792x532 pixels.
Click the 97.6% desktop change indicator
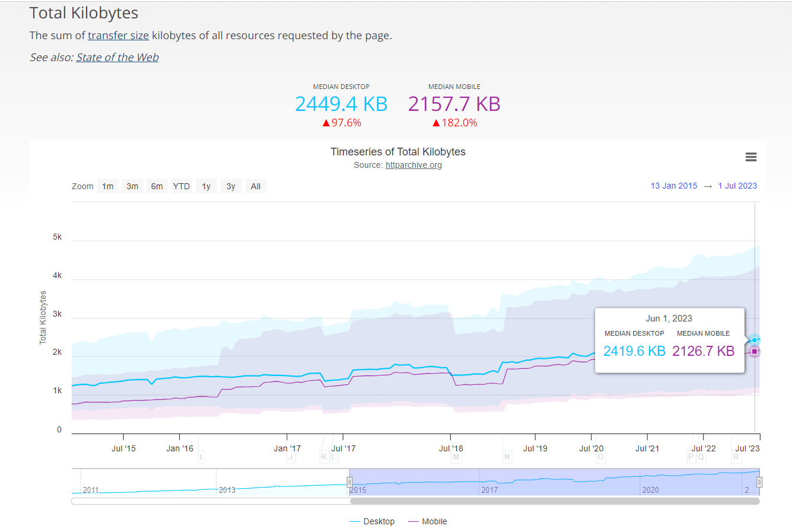pos(341,123)
